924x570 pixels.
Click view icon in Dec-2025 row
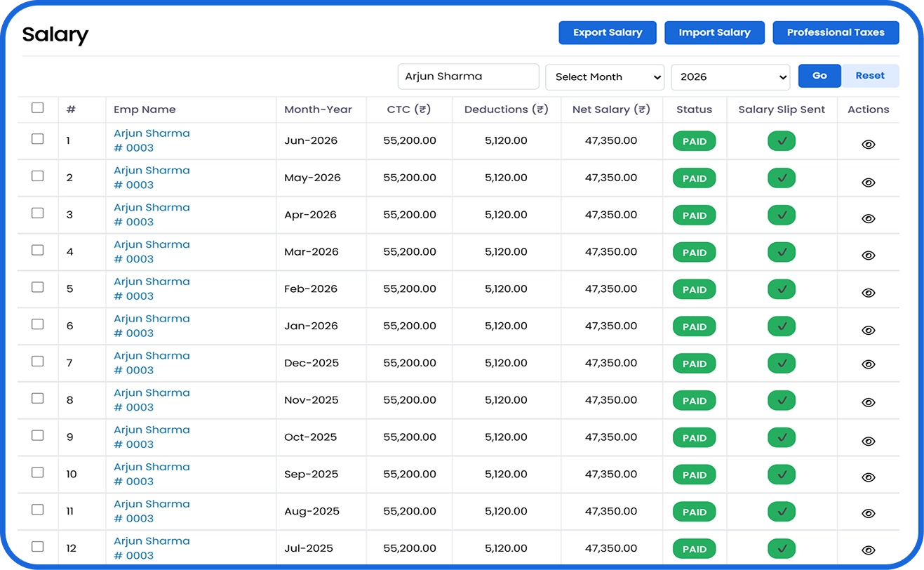(868, 364)
